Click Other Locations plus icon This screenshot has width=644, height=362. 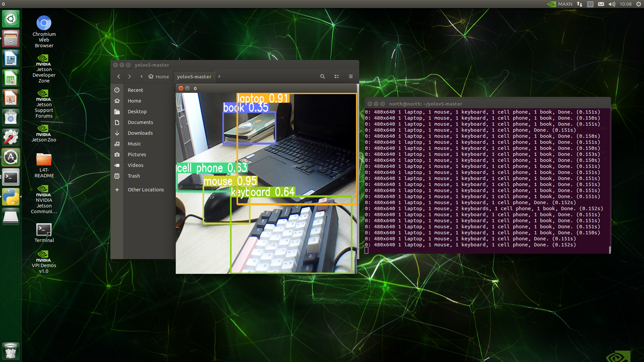pyautogui.click(x=117, y=190)
